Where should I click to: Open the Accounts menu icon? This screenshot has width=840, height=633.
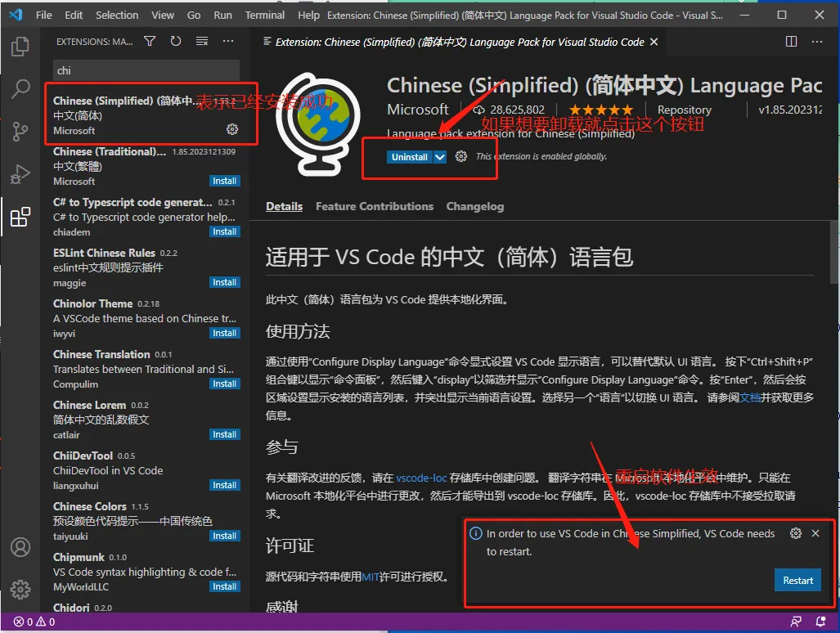click(x=20, y=547)
